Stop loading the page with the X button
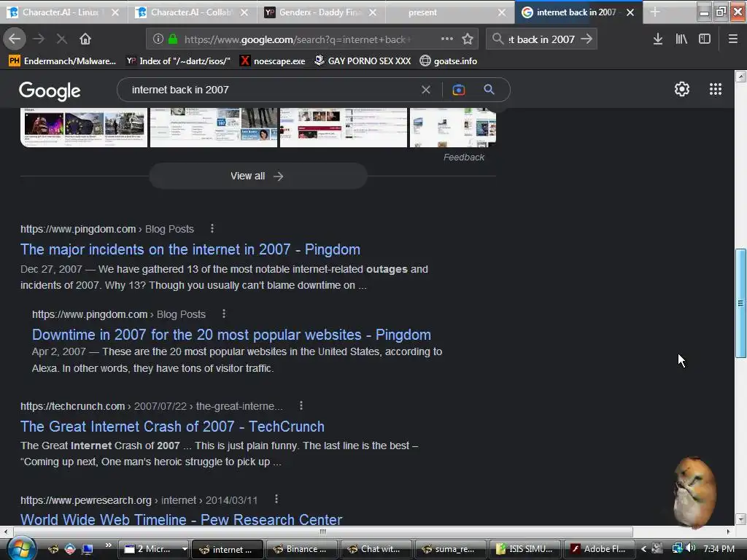Viewport: 747px width, 560px height. click(61, 39)
